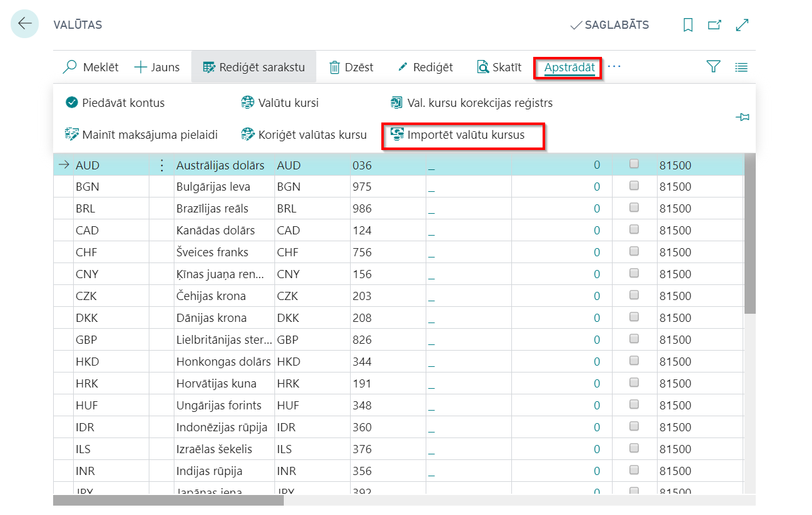The image size is (812, 515).
Task: Pin the action bar
Action: pyautogui.click(x=743, y=117)
